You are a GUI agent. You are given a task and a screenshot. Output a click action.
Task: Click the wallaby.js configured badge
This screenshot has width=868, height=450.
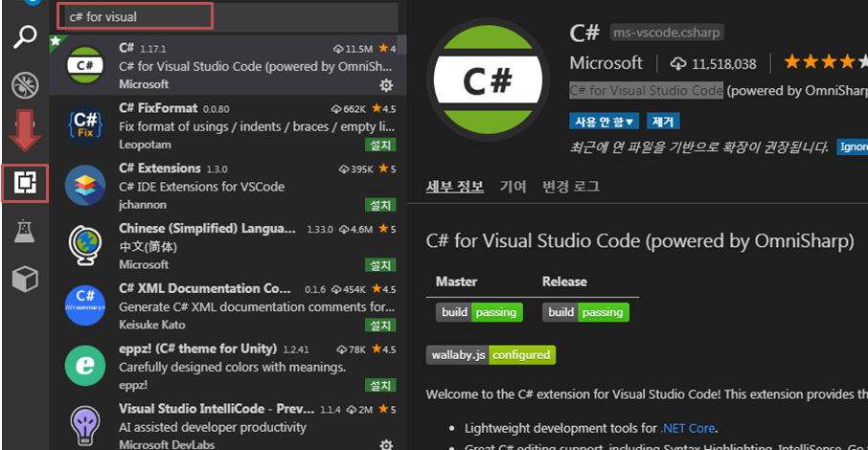click(491, 355)
